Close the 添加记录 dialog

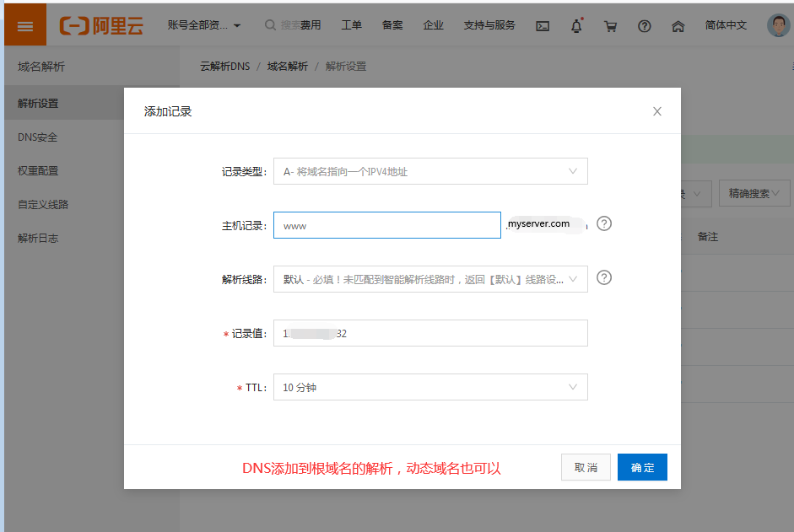click(656, 111)
